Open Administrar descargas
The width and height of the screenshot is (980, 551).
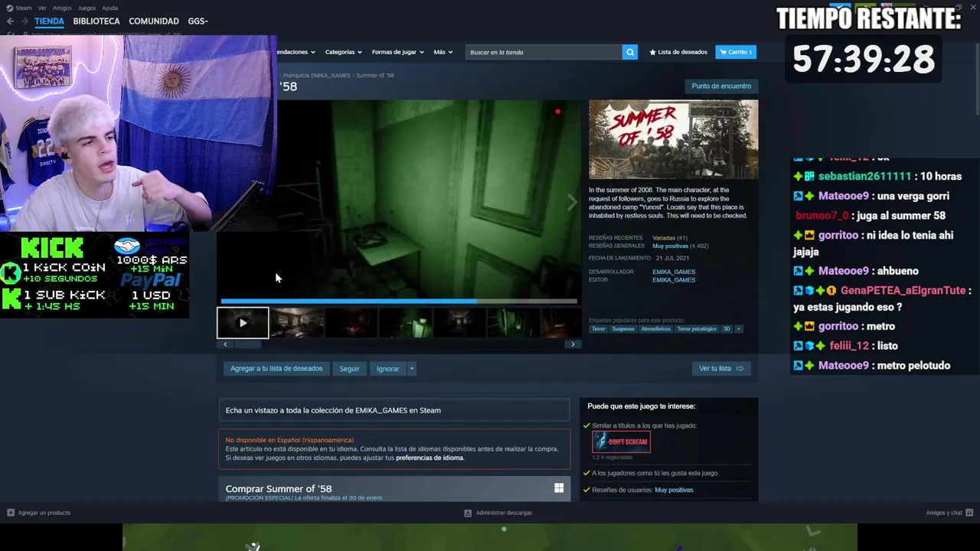[x=498, y=513]
